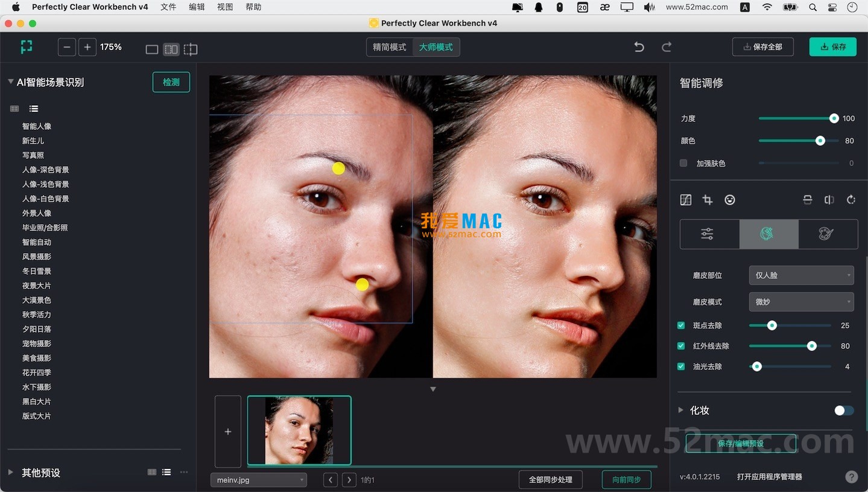Open the Apple menu

(16, 7)
